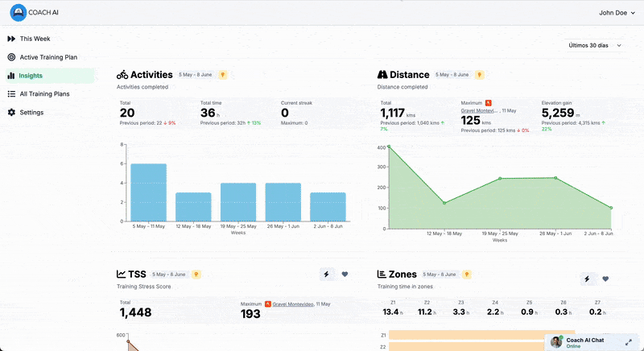Image resolution: width=644 pixels, height=351 pixels.
Task: Toggle the heart rate button in TSS
Action: pos(345,275)
